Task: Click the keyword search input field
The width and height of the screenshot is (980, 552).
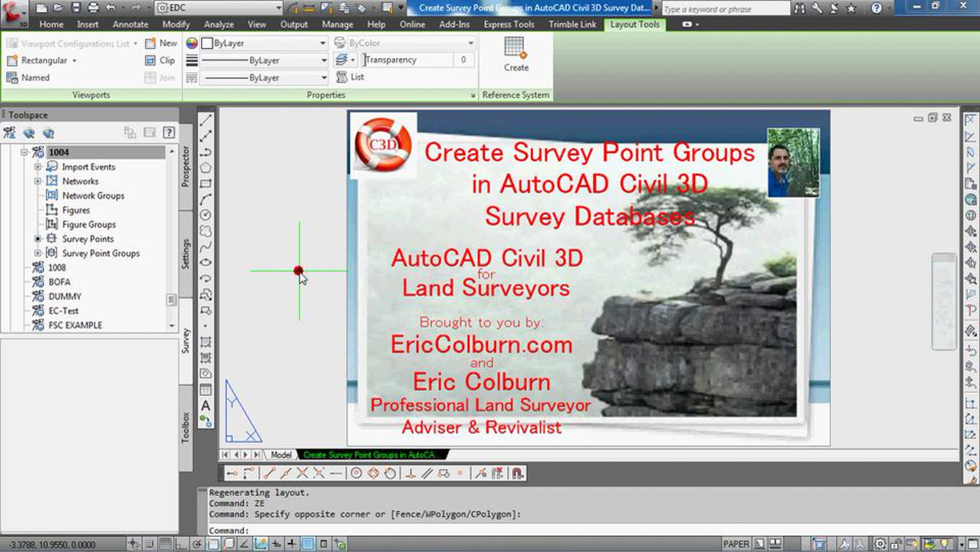Action: (725, 9)
